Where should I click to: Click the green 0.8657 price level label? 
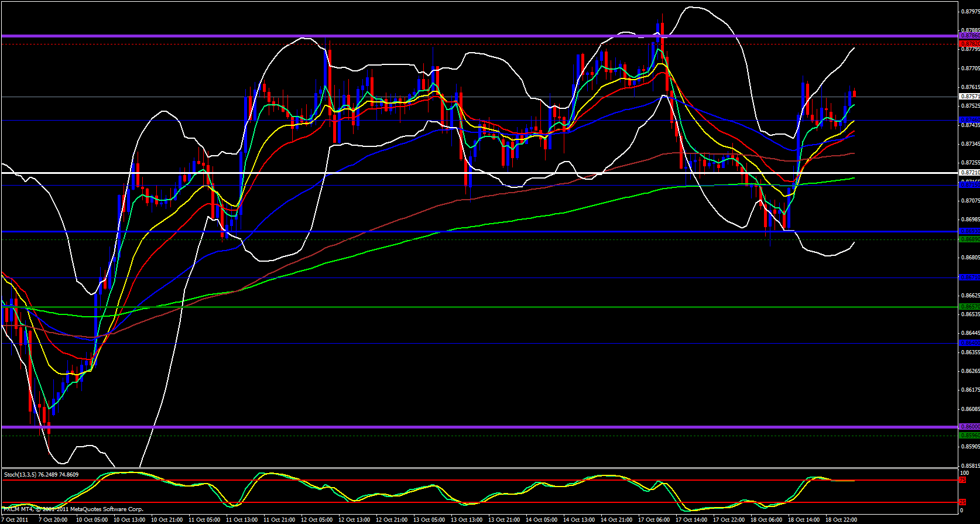click(969, 306)
